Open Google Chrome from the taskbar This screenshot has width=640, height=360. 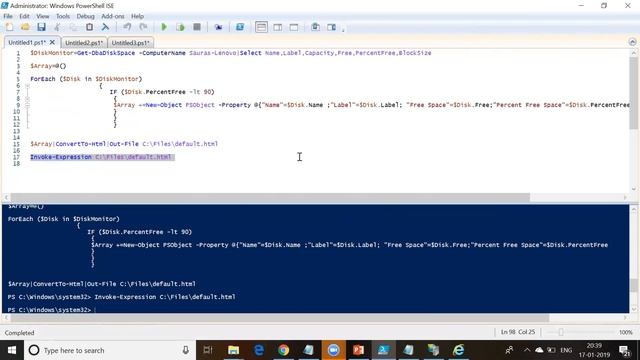point(284,350)
